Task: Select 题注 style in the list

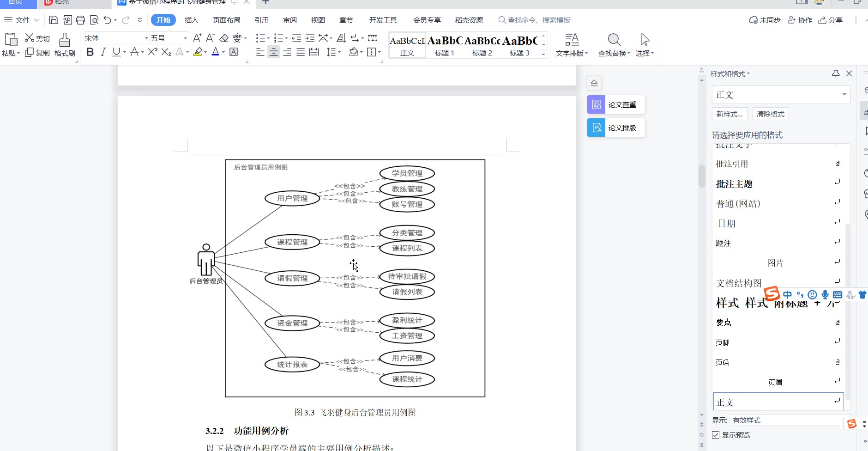Action: (778, 243)
